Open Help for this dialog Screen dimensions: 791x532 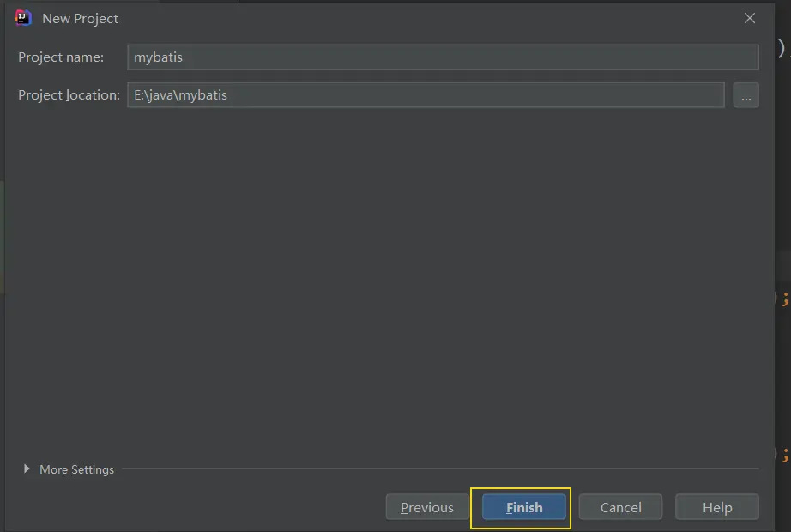point(716,507)
